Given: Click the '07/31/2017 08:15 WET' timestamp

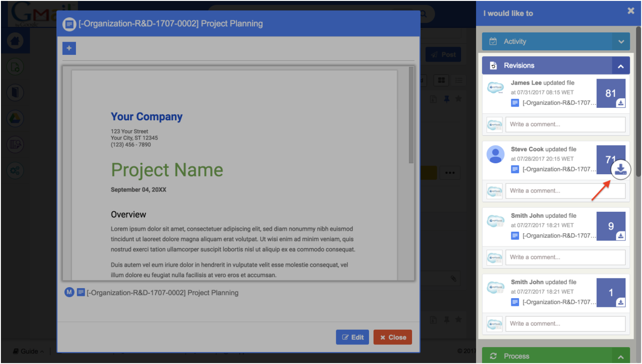Looking at the screenshot, I should point(545,92).
